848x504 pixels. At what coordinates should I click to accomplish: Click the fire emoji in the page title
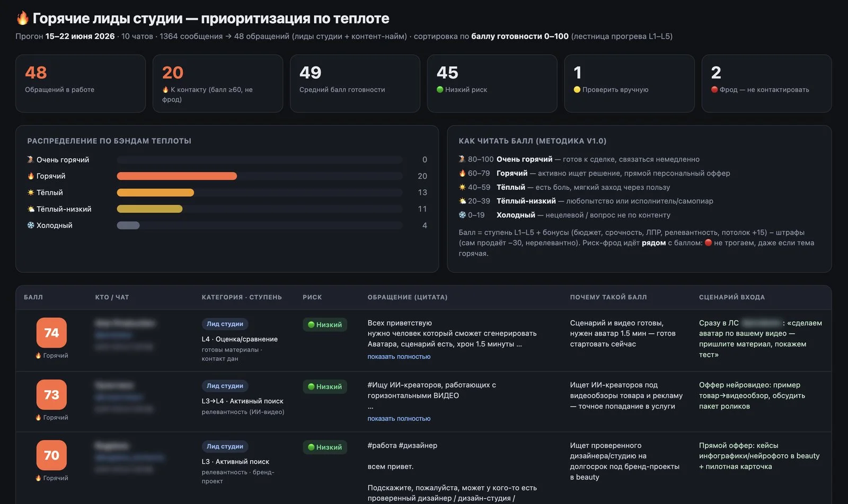(22, 18)
